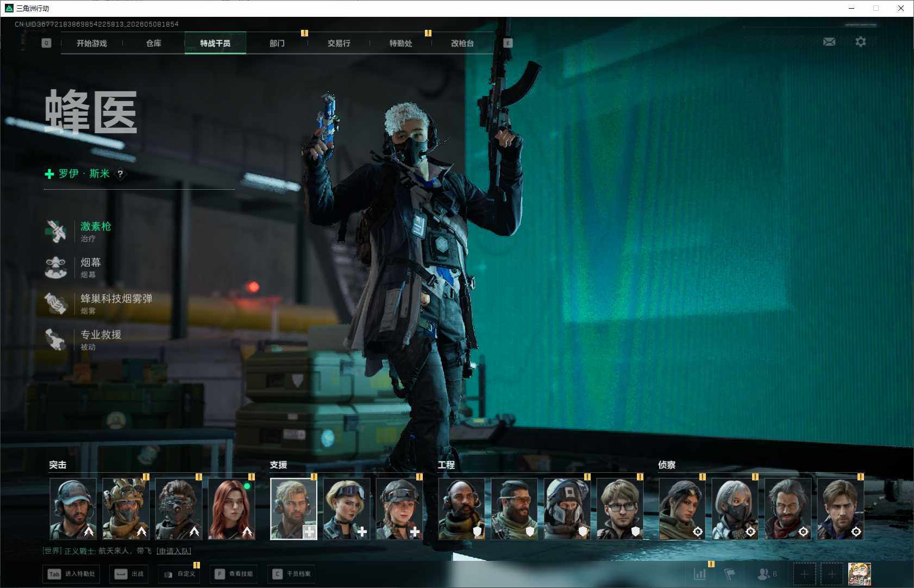Switch to the 交易行 tab

click(x=339, y=43)
